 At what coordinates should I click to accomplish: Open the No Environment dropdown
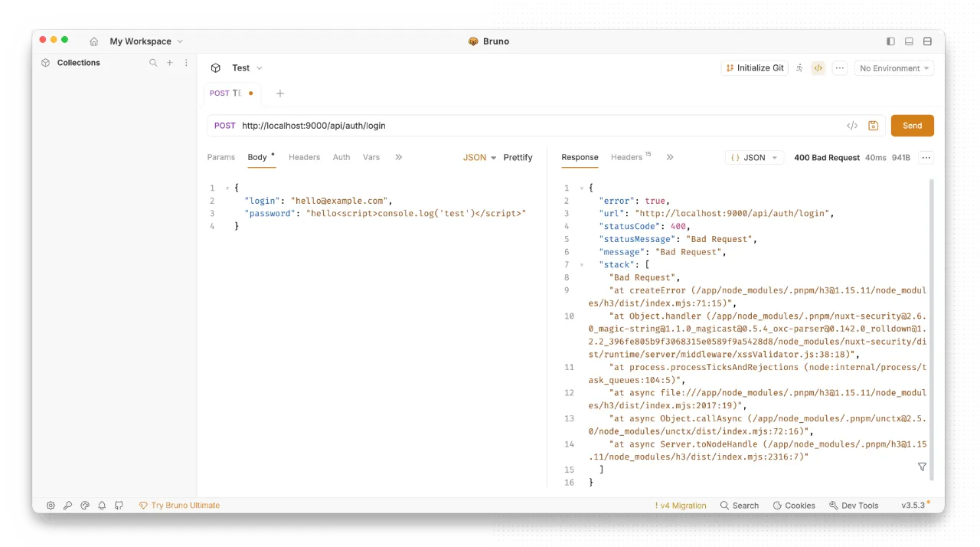[x=894, y=68]
